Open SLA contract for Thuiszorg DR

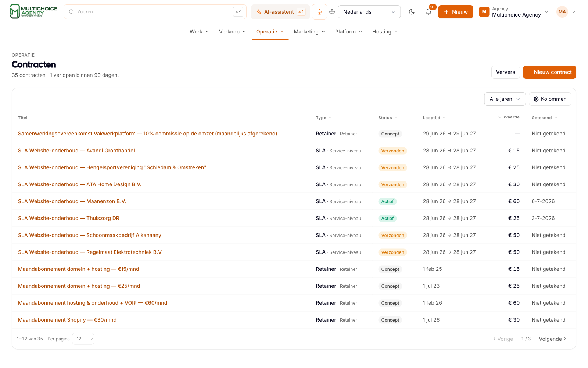pyautogui.click(x=69, y=218)
